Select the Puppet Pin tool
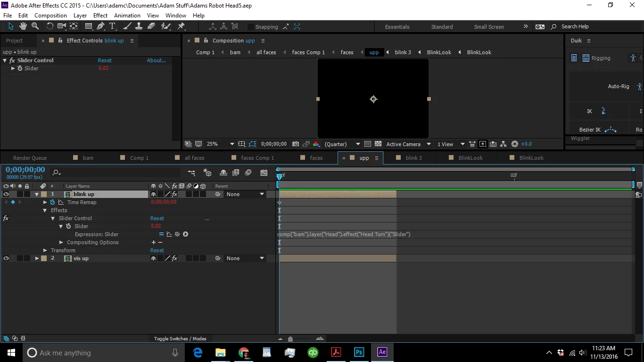Viewport: 644px width, 362px height. [181, 26]
